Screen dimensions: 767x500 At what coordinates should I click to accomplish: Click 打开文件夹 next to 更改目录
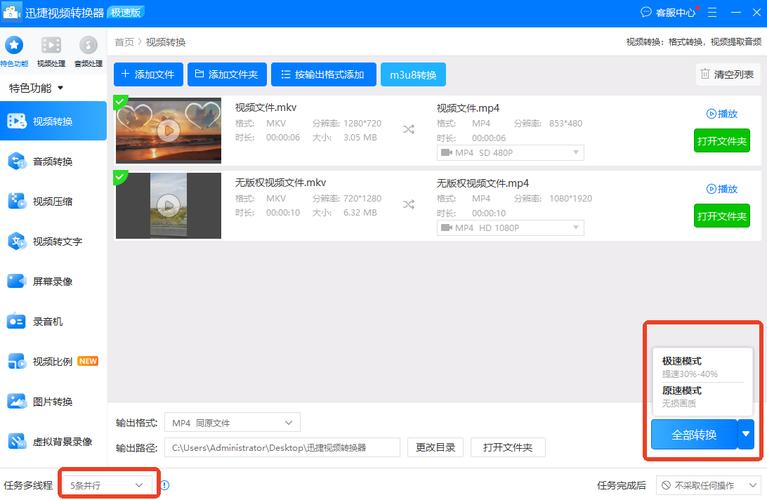tap(508, 447)
